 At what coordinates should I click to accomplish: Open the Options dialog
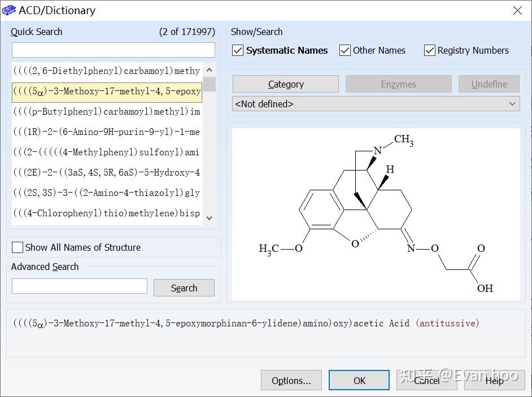[291, 380]
